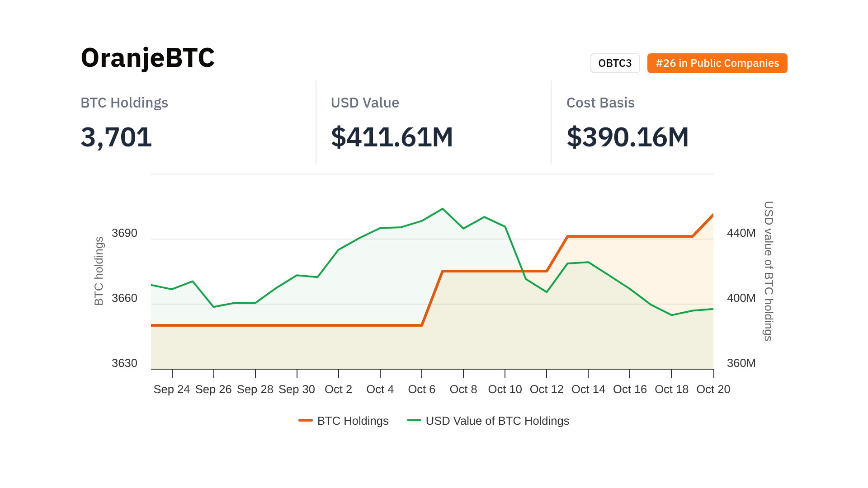This screenshot has width=868, height=488.
Task: Click the Oct 6 x-axis label
Action: pyautogui.click(x=421, y=389)
